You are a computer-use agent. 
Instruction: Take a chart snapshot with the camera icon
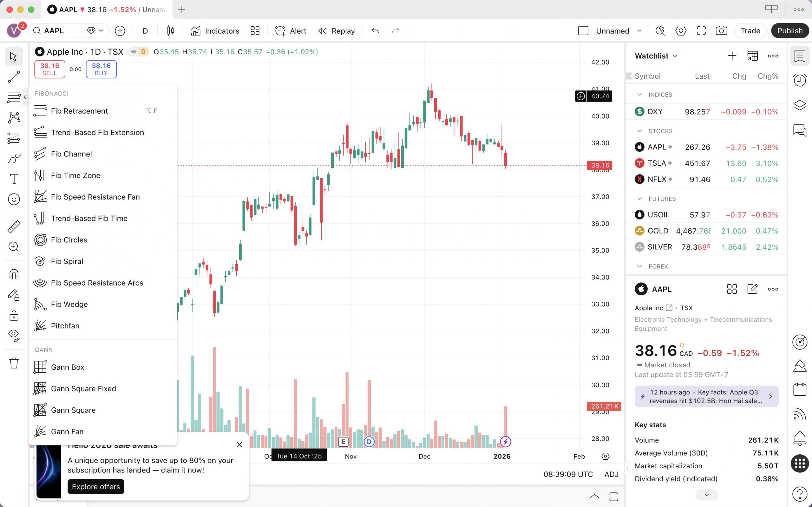pyautogui.click(x=722, y=30)
